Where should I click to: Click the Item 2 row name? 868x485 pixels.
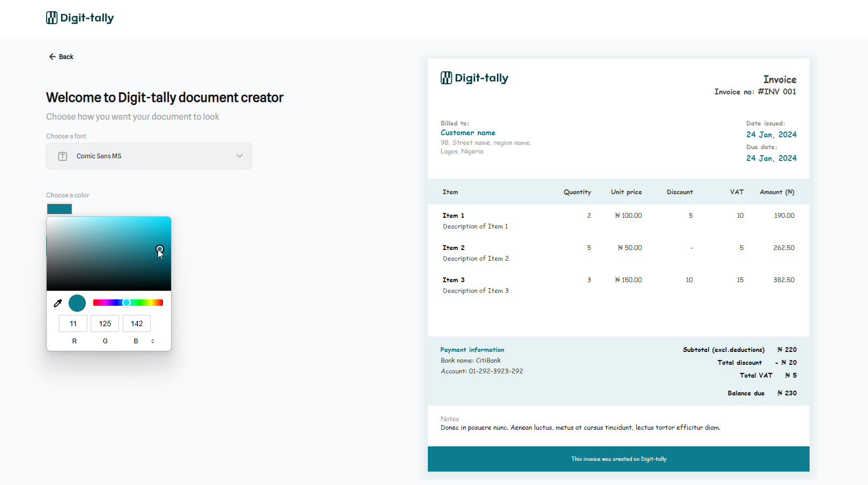tap(454, 248)
